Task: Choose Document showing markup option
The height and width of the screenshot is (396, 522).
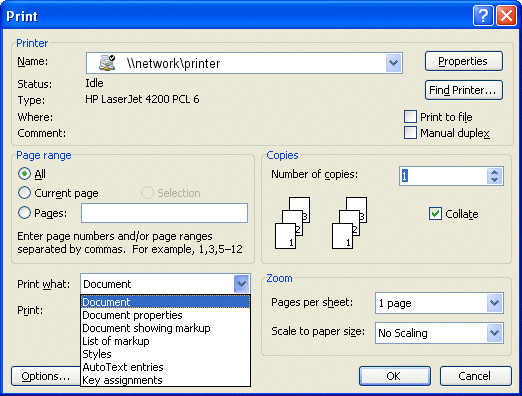Action: 165,328
